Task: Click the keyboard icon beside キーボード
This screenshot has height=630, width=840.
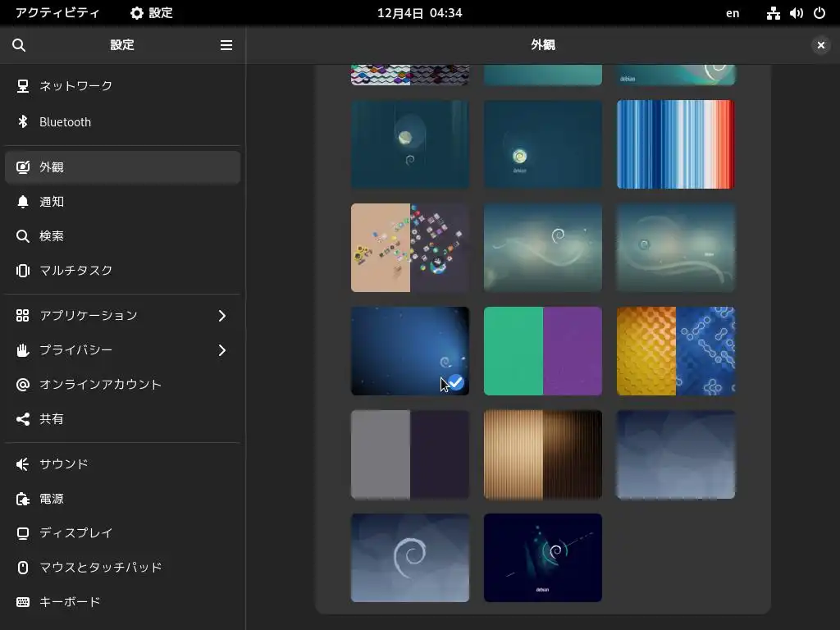Action: click(x=22, y=602)
